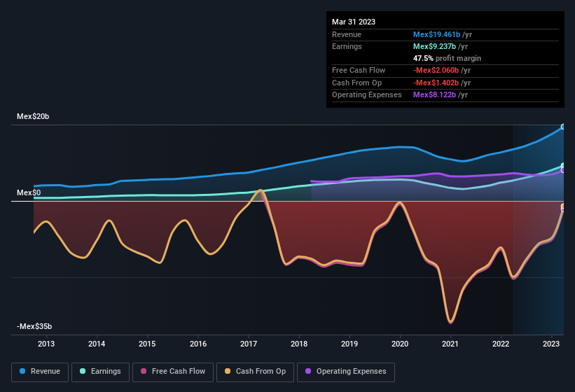The height and width of the screenshot is (392, 575).
Task: Click the 2023 x-axis label
Action: (x=550, y=344)
